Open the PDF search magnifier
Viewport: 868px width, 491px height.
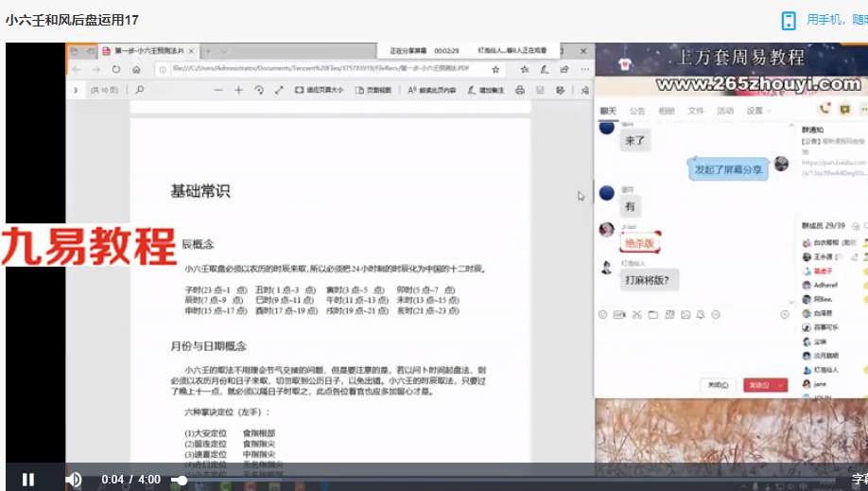(140, 90)
